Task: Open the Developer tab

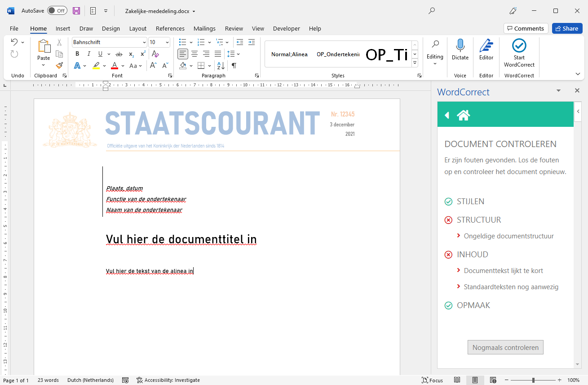Action: (287, 28)
